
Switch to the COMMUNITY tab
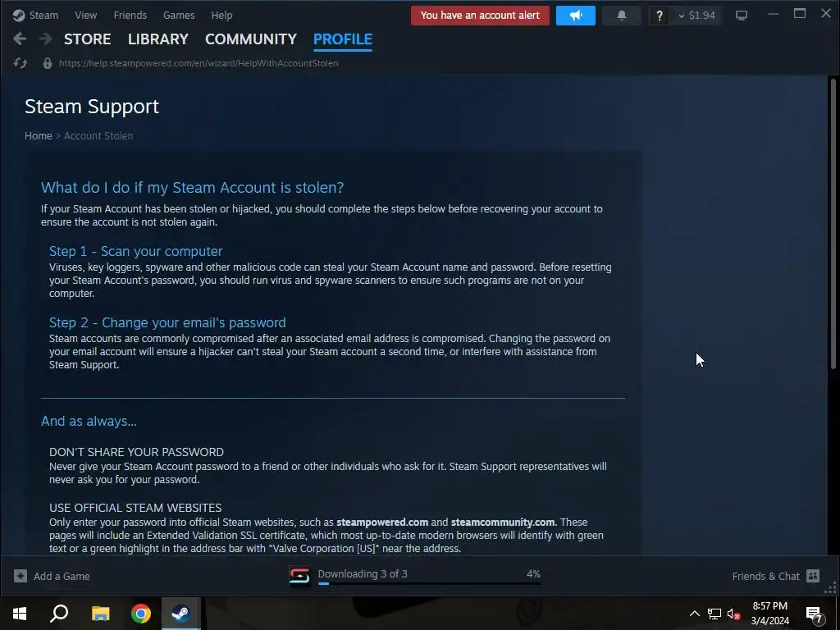click(251, 39)
